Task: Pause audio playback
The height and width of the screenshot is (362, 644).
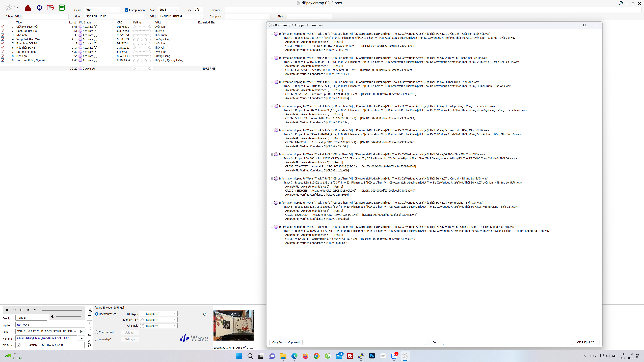Action: click(21, 310)
